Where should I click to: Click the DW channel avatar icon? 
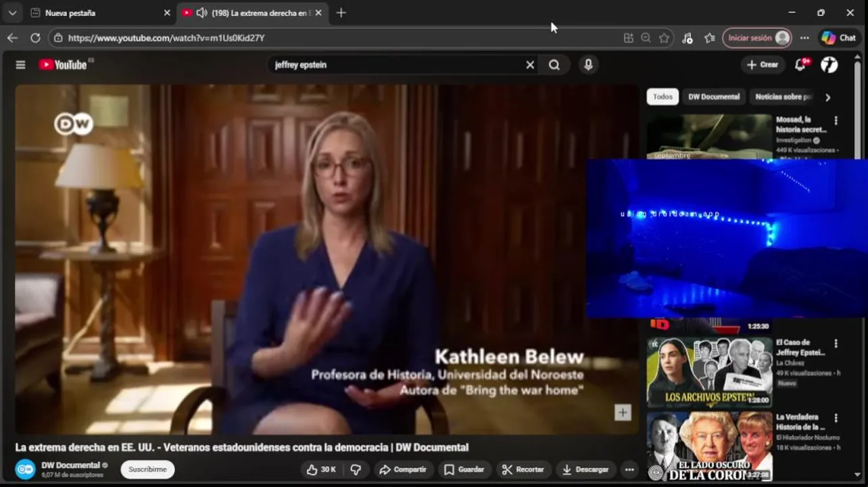(x=25, y=469)
